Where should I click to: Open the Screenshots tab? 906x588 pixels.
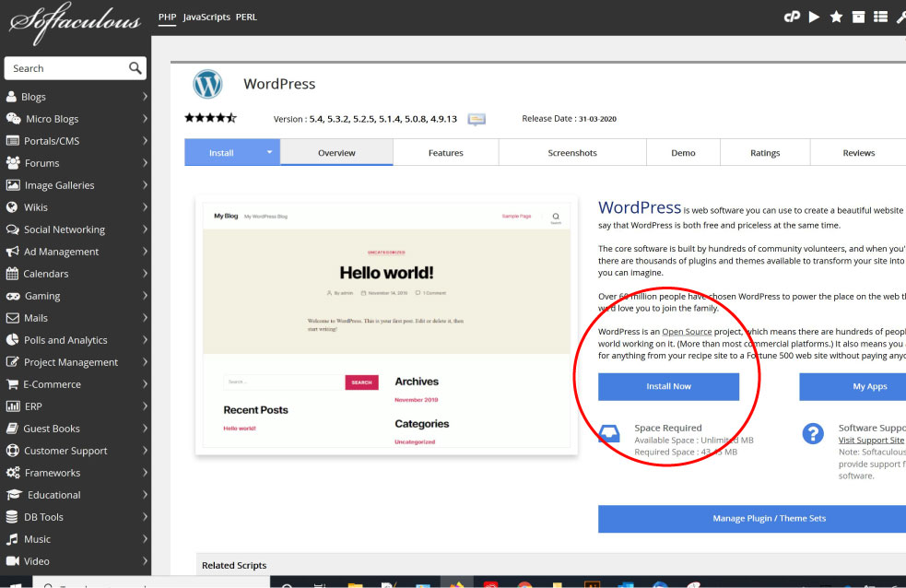click(x=572, y=152)
